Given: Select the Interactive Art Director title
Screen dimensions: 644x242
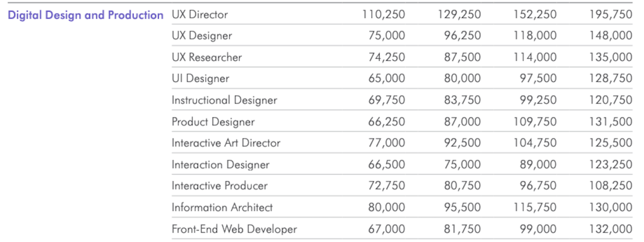Looking at the screenshot, I should coord(226,143).
